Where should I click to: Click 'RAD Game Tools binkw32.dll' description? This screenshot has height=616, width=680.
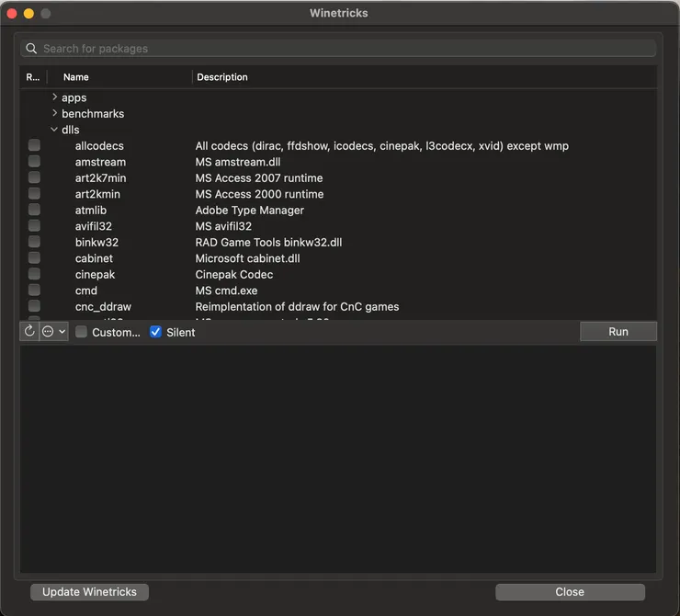point(268,242)
